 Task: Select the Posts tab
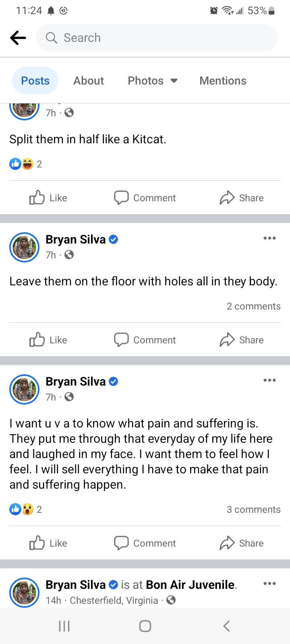point(35,81)
